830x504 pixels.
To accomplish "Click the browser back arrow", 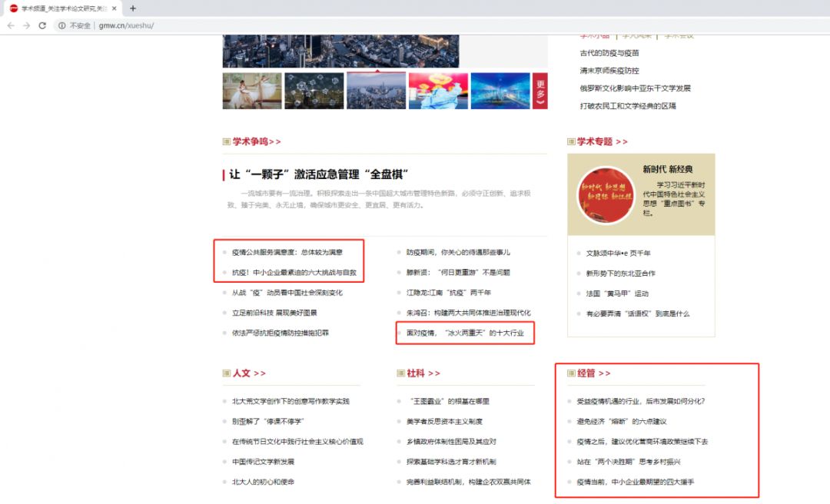I will click(11, 25).
